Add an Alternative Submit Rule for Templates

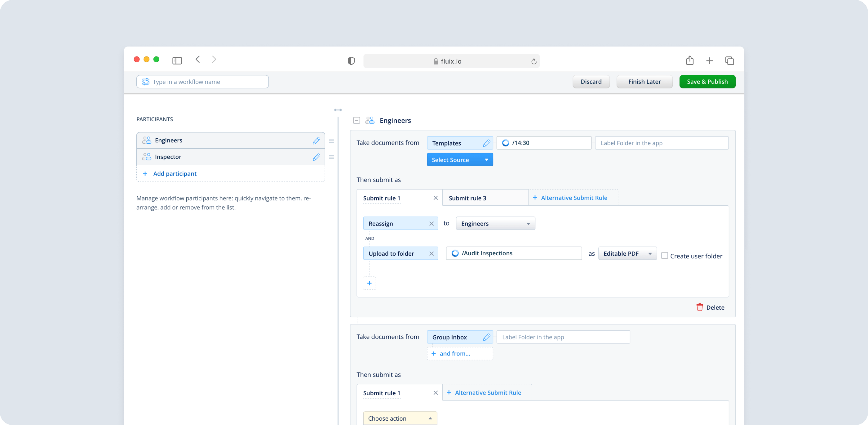[573, 198]
